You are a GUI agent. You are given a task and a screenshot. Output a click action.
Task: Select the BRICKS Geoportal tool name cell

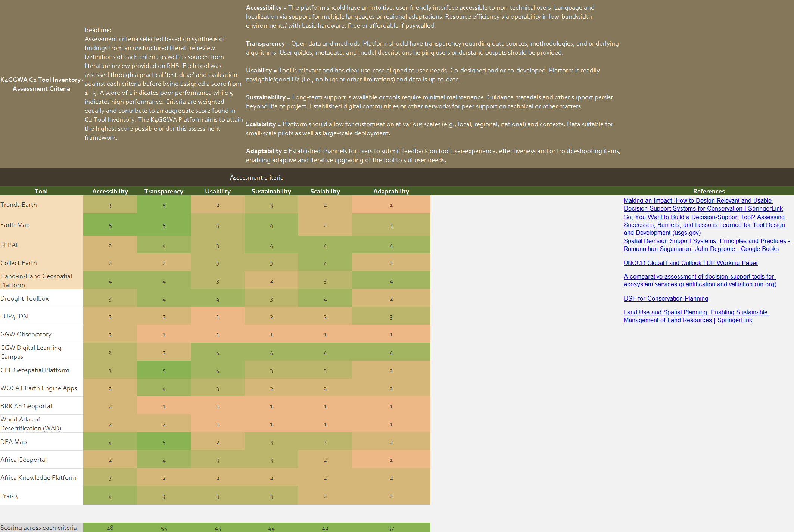41,406
